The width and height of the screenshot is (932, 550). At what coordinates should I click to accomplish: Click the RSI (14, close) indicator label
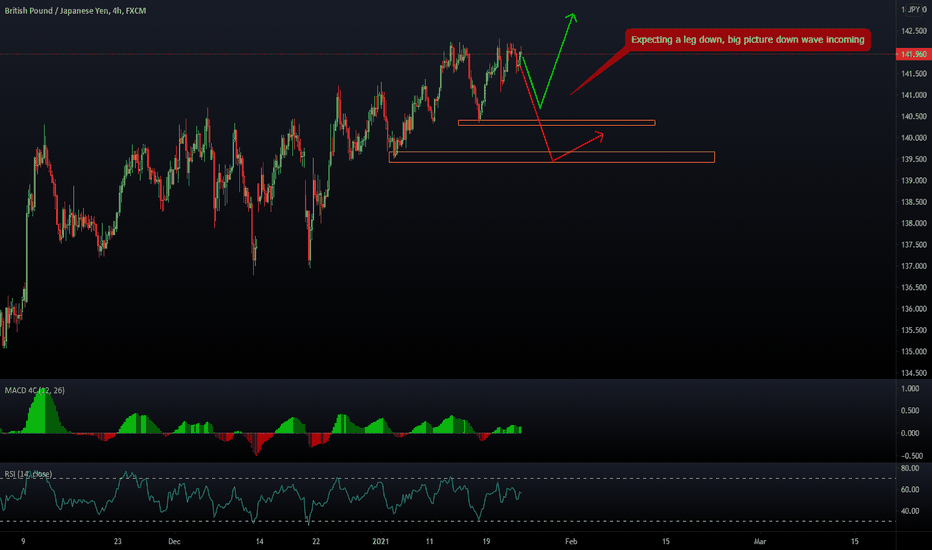(28, 474)
